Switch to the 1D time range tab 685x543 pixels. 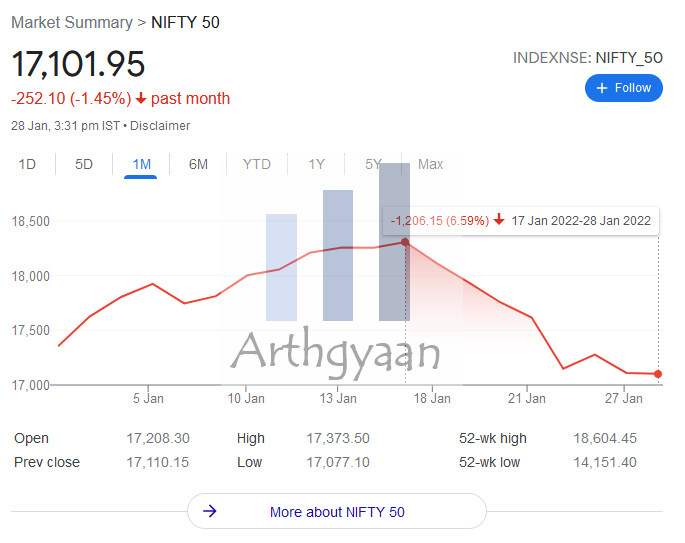(x=27, y=164)
